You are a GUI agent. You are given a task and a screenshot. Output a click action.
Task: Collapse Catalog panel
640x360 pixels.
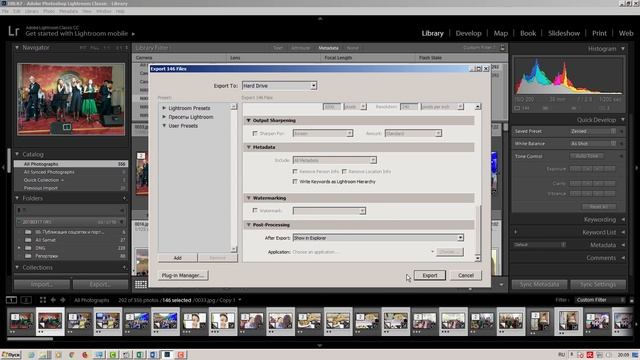click(x=17, y=154)
